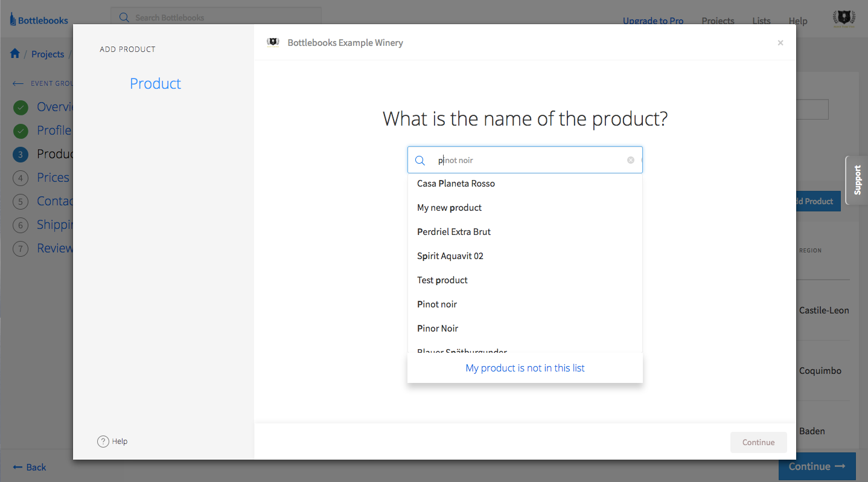
Task: Click the step 7 circle next to Review
Action: [x=21, y=249]
